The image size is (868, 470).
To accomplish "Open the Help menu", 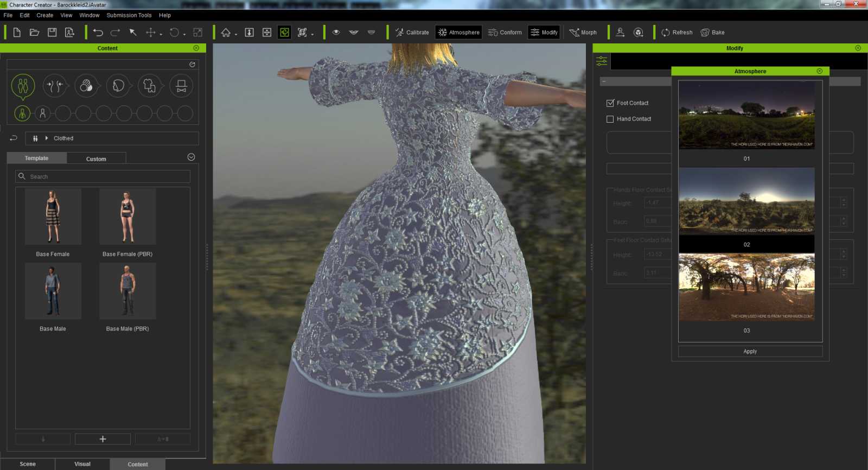I will click(x=165, y=15).
